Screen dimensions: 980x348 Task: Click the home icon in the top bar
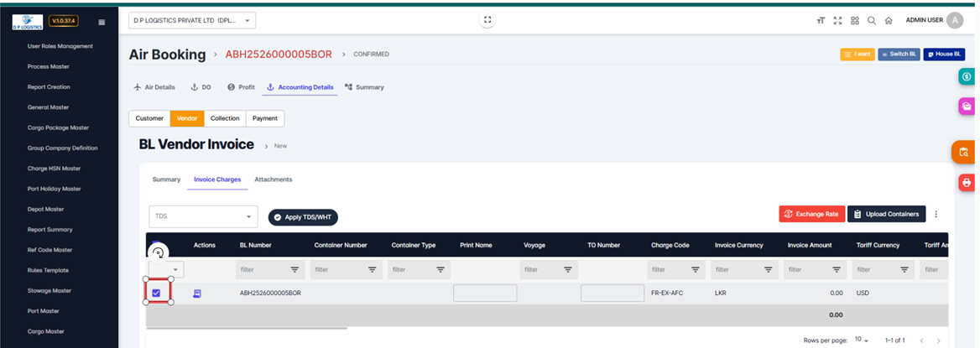[889, 21]
